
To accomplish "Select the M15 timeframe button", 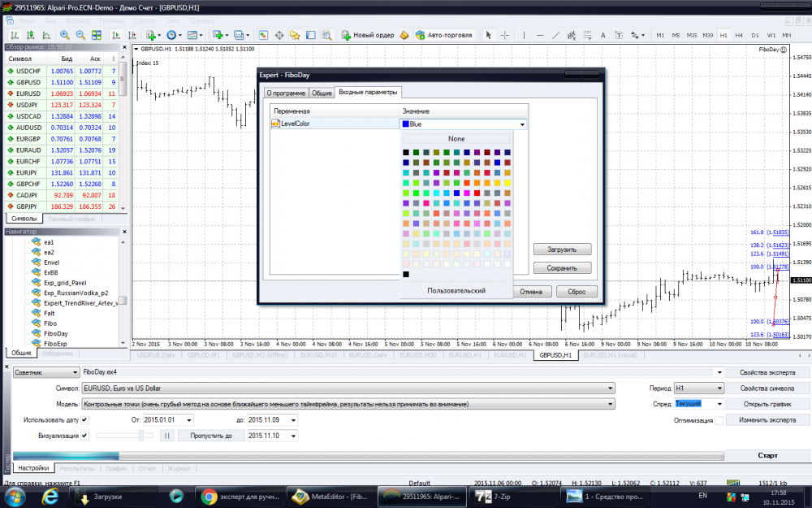I will (691, 35).
